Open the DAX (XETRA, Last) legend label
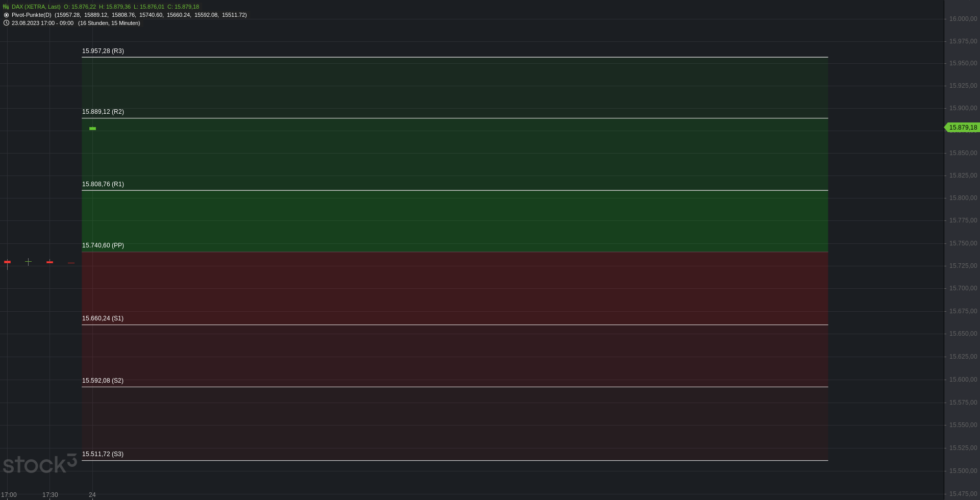The height and width of the screenshot is (500, 980). (36, 7)
